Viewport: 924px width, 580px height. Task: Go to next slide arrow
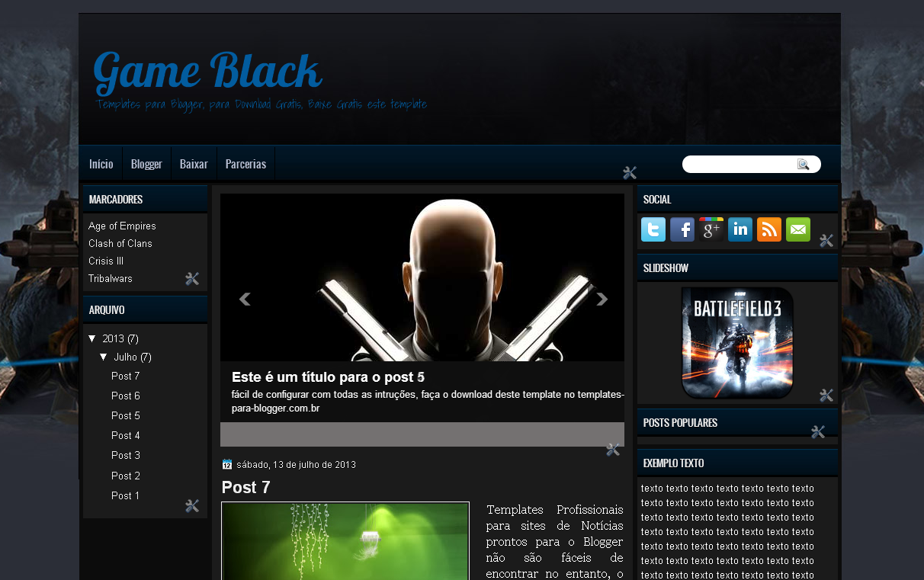click(602, 299)
